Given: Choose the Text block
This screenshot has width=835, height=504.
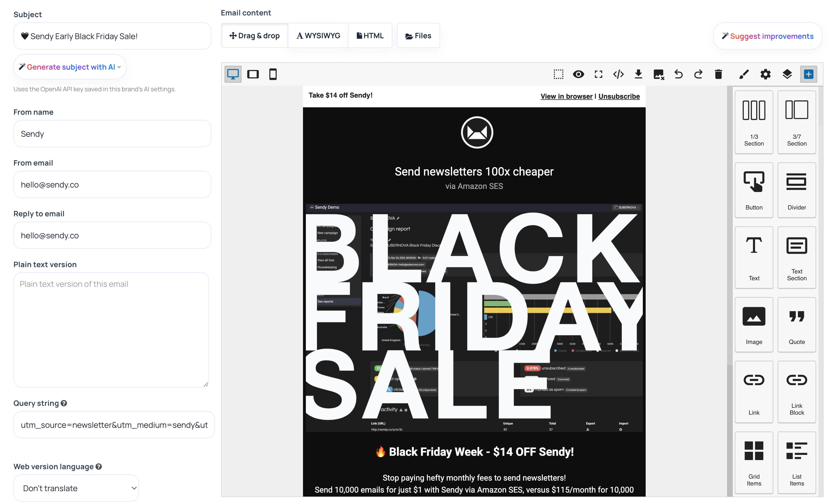Looking at the screenshot, I should (754, 257).
